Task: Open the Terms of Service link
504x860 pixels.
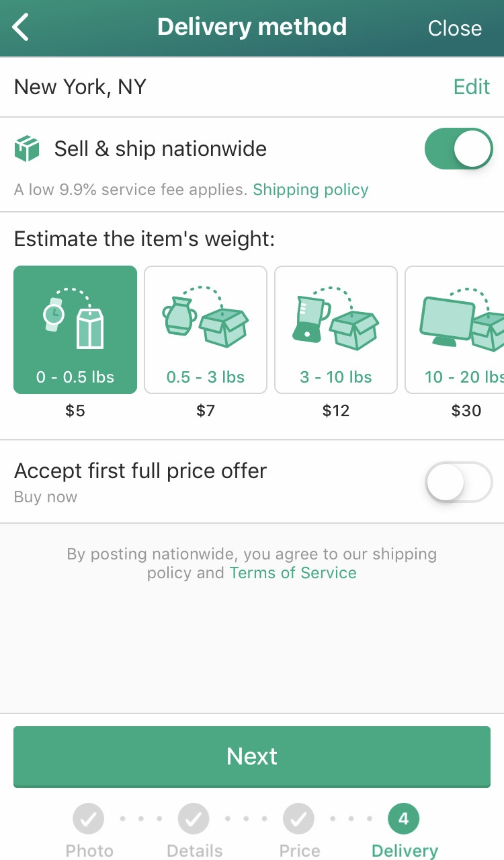Action: pos(293,573)
